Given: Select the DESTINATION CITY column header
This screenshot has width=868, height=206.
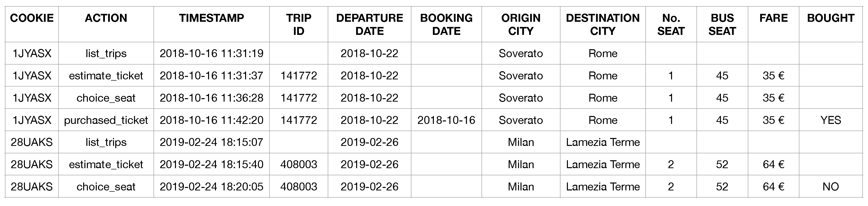Looking at the screenshot, I should pos(602,24).
